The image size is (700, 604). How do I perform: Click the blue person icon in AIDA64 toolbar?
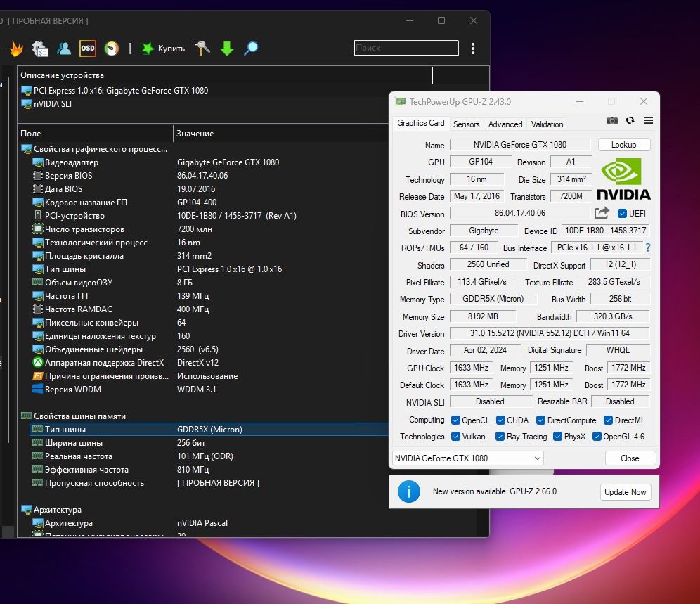pyautogui.click(x=64, y=49)
